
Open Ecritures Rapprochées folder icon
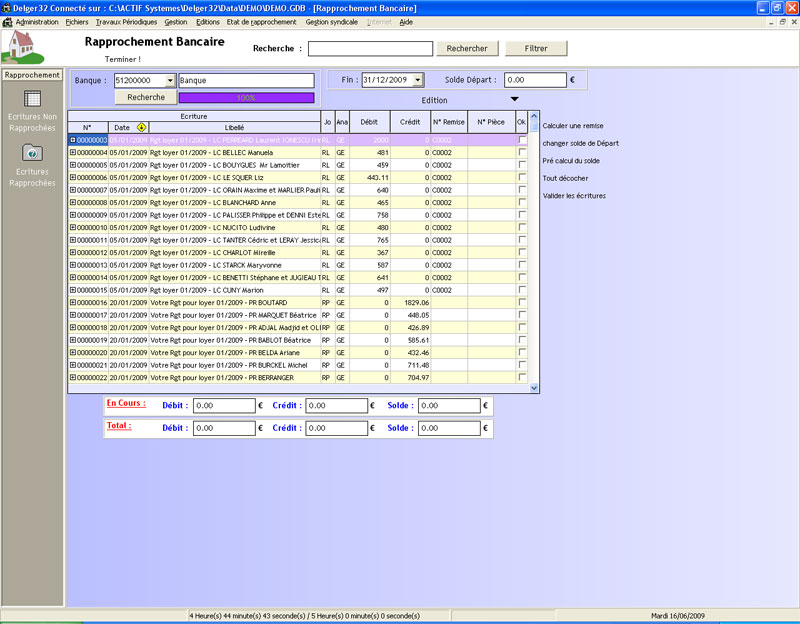[32, 152]
